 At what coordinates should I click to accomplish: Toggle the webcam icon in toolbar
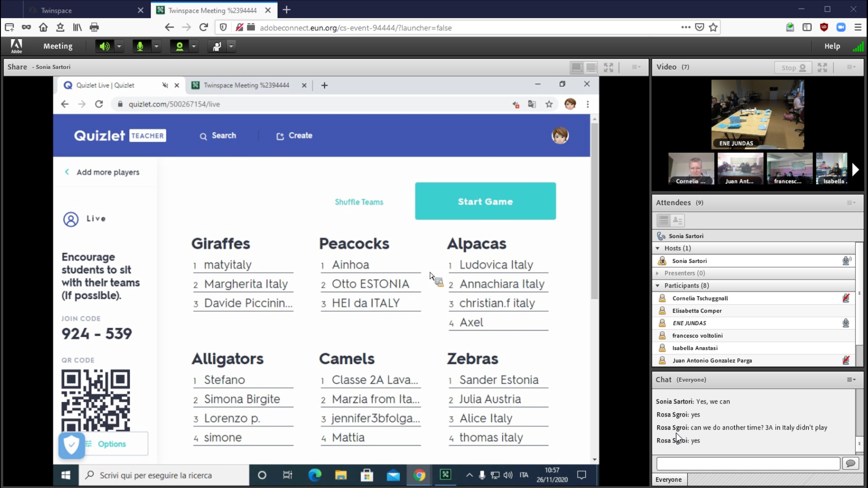click(x=179, y=46)
